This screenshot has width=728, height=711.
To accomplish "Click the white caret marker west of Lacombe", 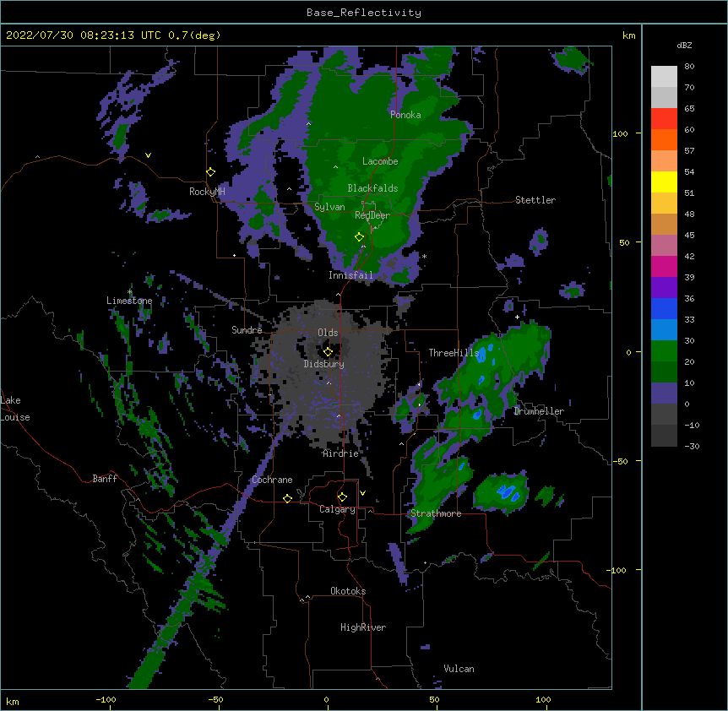I will (x=335, y=167).
